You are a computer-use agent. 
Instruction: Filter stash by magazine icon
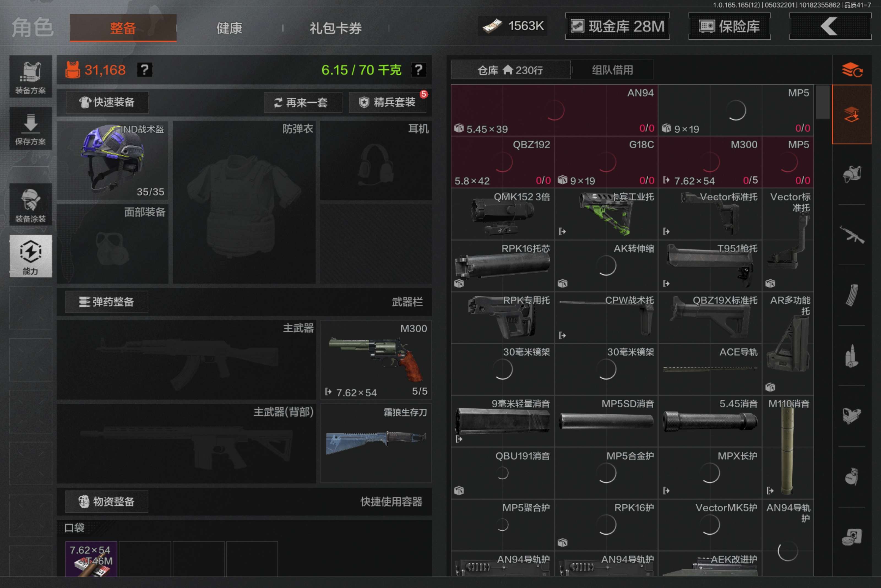click(851, 295)
